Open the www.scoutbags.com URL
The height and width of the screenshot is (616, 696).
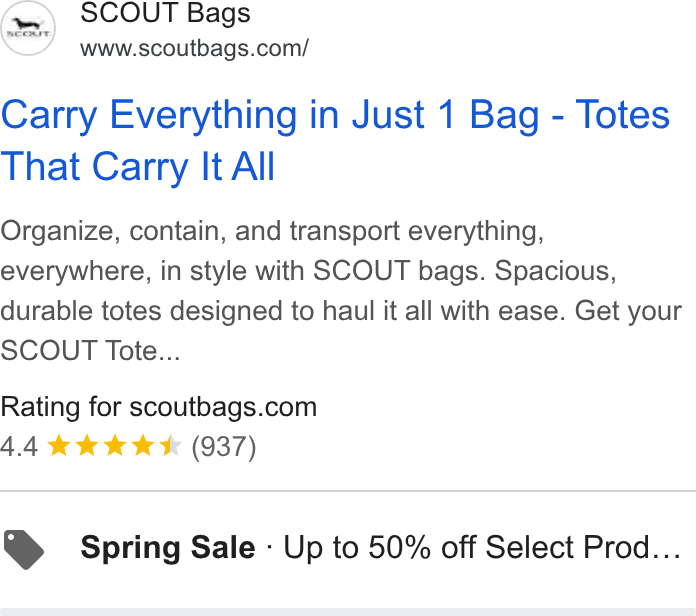click(x=194, y=48)
